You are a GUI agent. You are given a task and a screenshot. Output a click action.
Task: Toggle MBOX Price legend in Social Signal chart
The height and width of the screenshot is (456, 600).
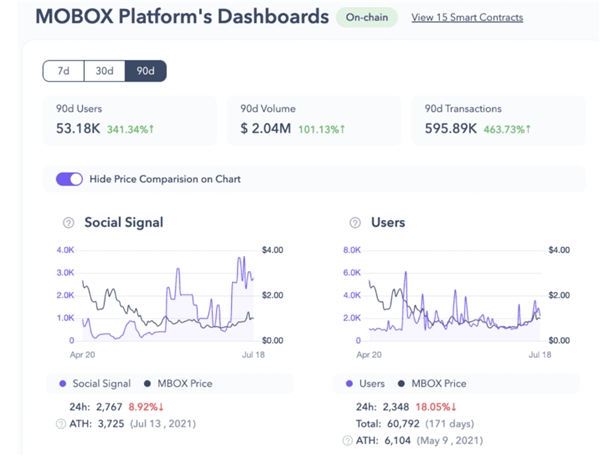click(x=178, y=384)
